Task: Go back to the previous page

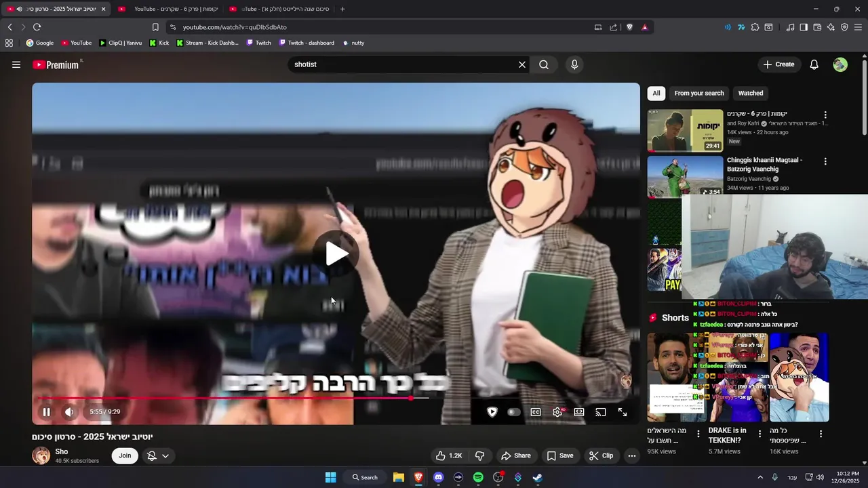Action: 9,27
